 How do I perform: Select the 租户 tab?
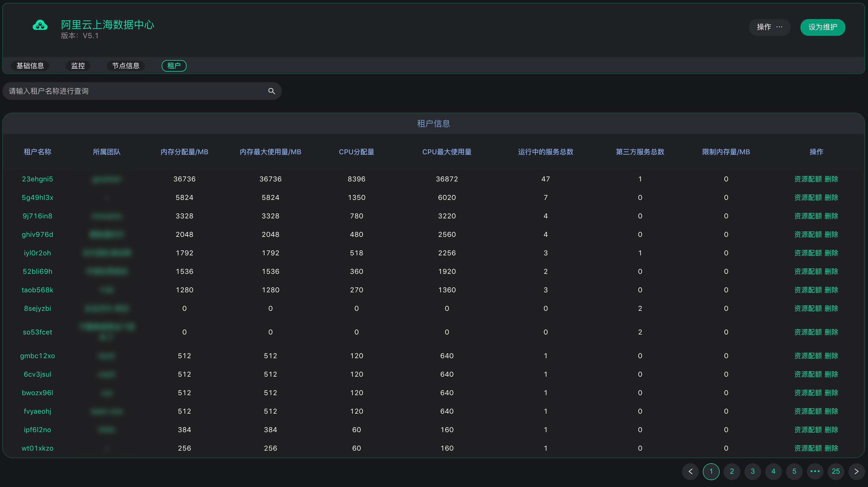pos(174,66)
